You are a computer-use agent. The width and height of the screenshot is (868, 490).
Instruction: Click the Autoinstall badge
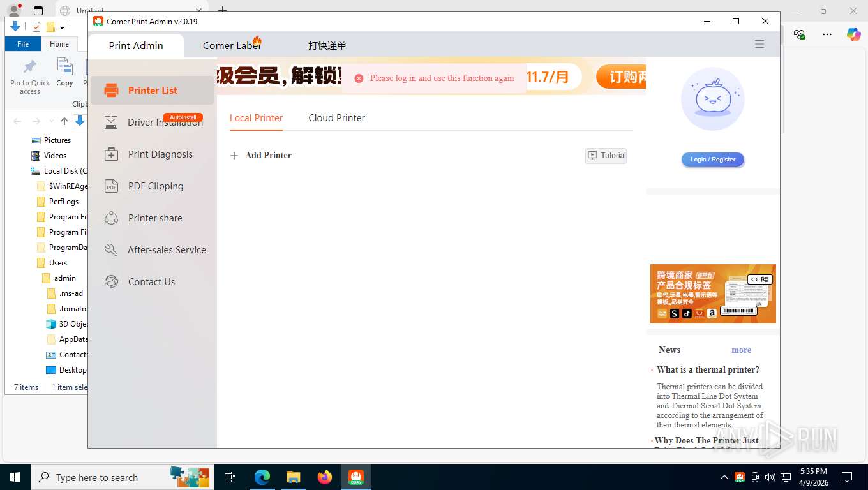coord(183,117)
